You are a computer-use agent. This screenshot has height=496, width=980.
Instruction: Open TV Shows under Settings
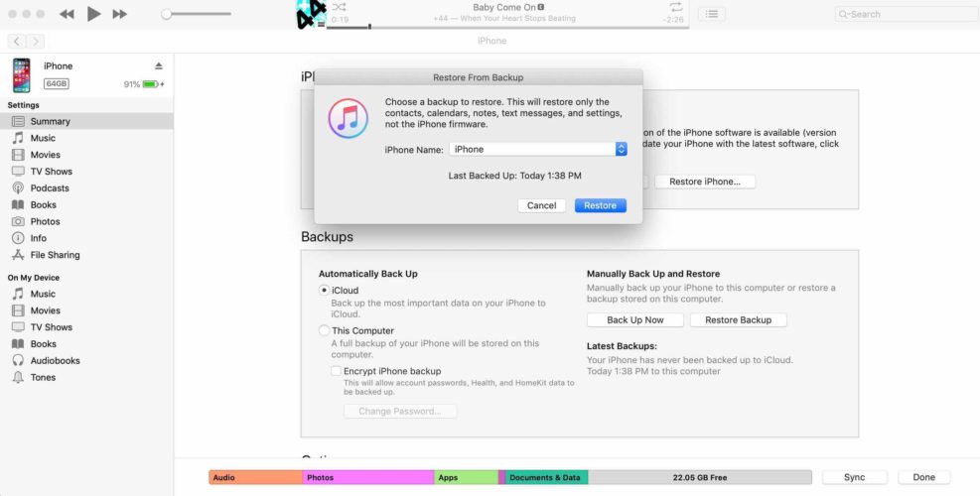(86, 172)
